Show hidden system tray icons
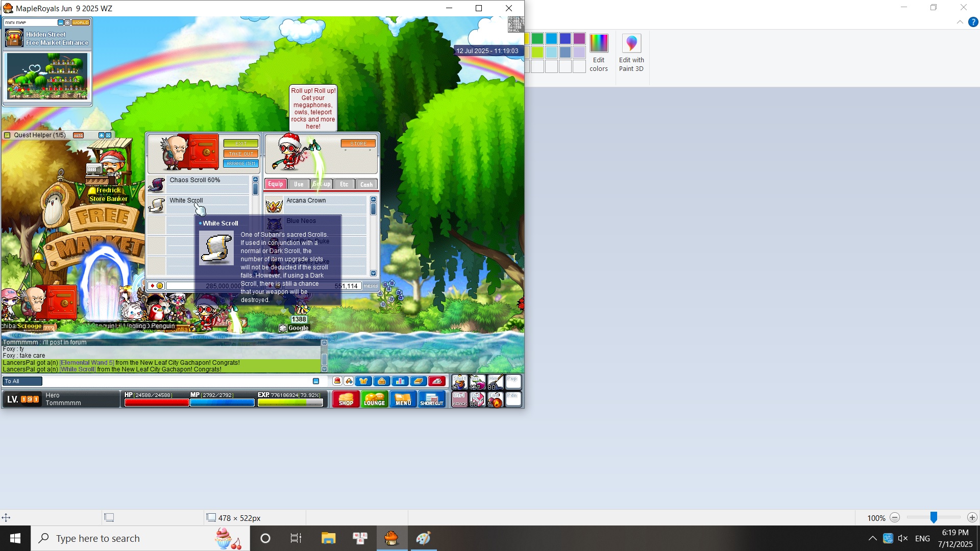This screenshot has width=980, height=551. 872,538
